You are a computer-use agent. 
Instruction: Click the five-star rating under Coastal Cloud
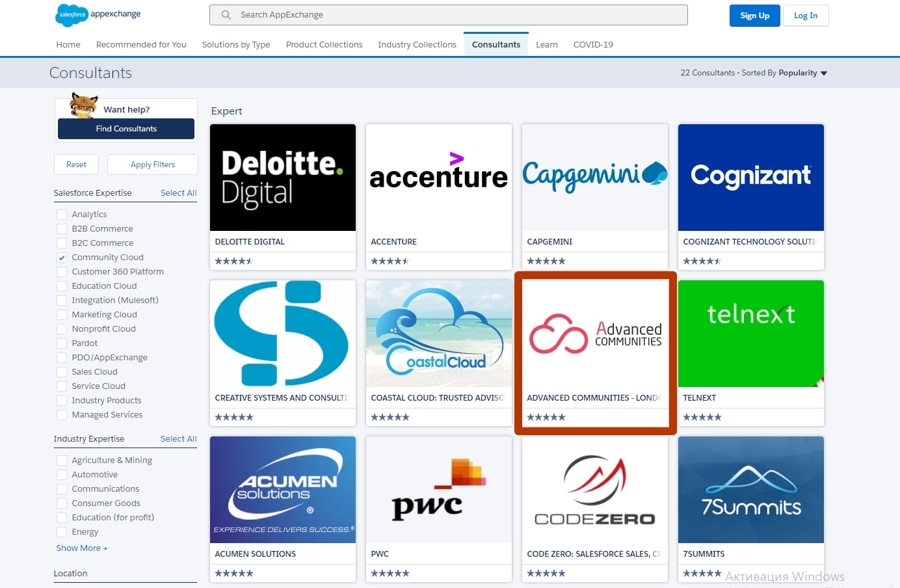(x=390, y=417)
